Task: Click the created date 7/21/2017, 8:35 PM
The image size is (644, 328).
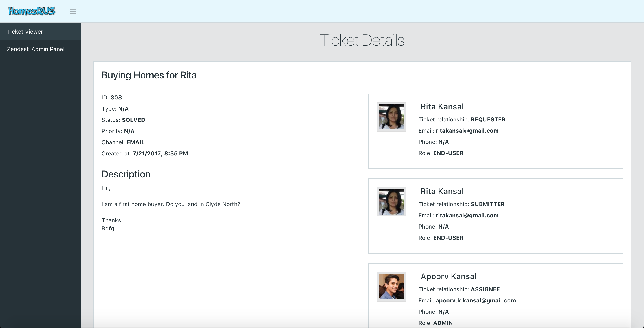Action: tap(160, 153)
